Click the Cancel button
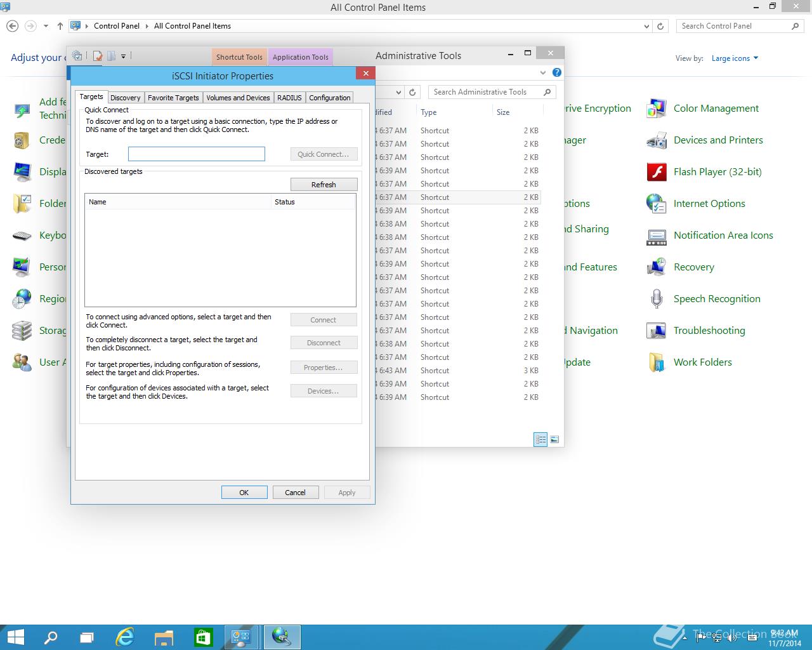Screen dimensions: 812x650 [x=296, y=493]
